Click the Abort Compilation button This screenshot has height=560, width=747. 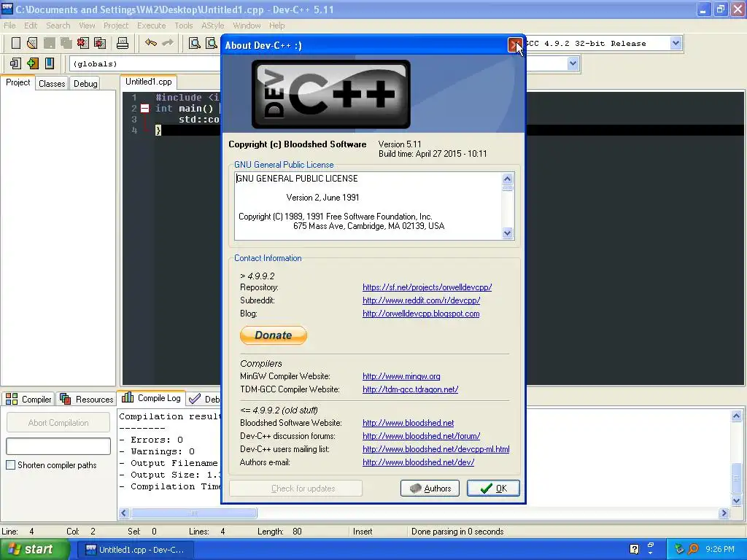point(58,423)
